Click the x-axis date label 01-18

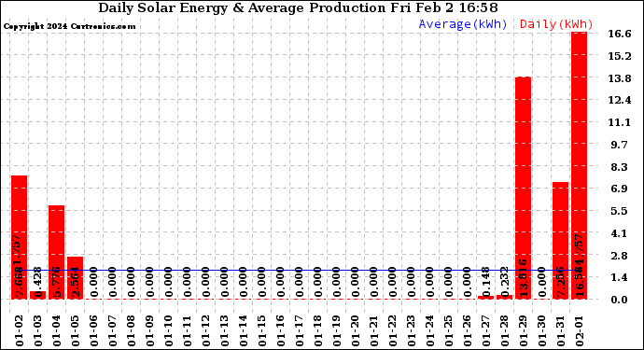click(318, 331)
